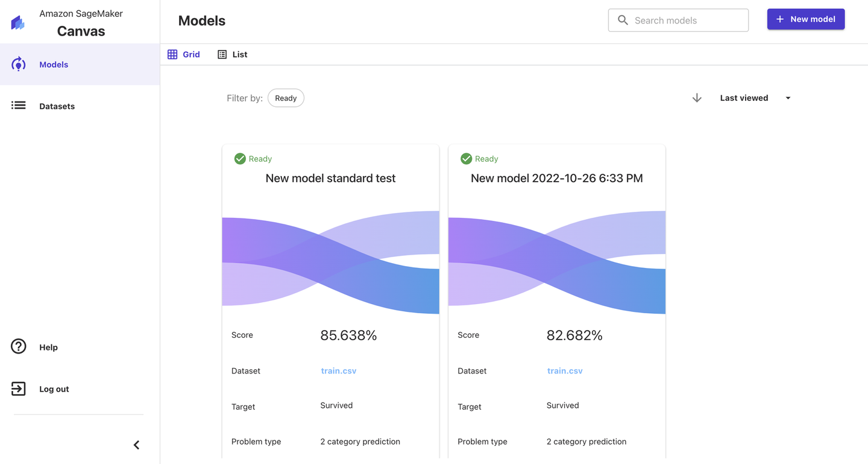
Task: Open the Models section icon in sidebar
Action: (x=19, y=64)
